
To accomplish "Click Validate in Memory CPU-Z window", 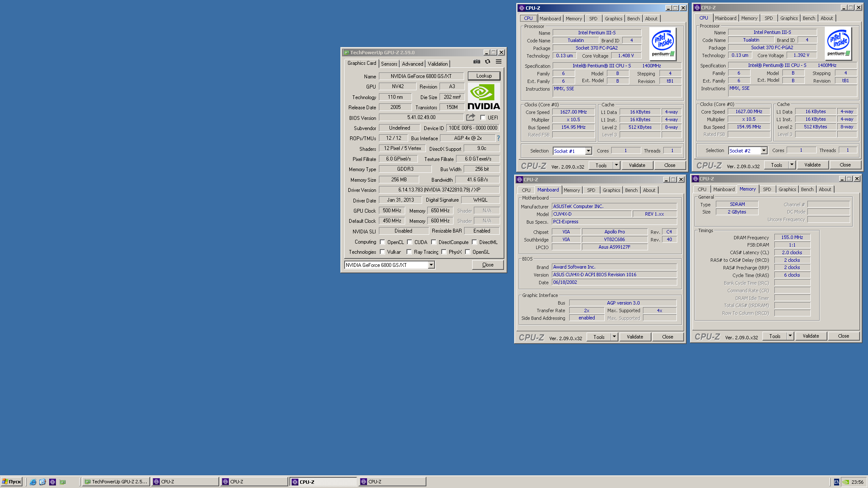I will (x=811, y=336).
